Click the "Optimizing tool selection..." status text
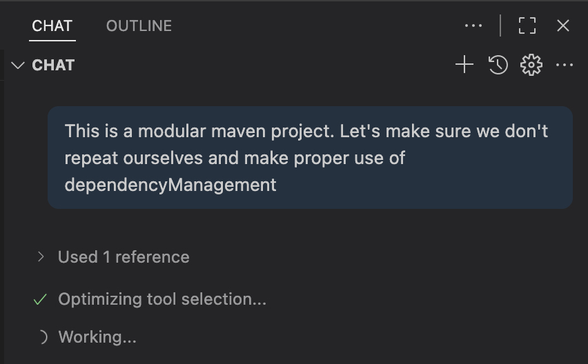Image resolution: width=588 pixels, height=364 pixels. pos(162,299)
